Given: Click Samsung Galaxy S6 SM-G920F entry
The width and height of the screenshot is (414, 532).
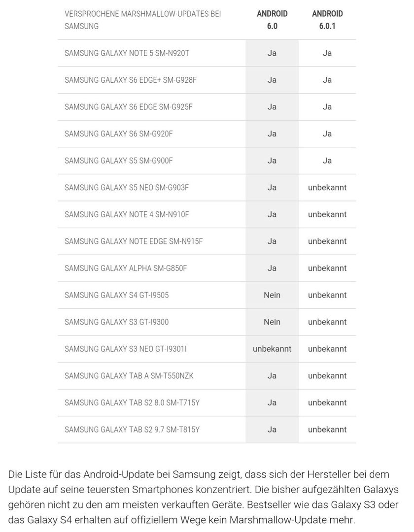Looking at the screenshot, I should point(118,133).
